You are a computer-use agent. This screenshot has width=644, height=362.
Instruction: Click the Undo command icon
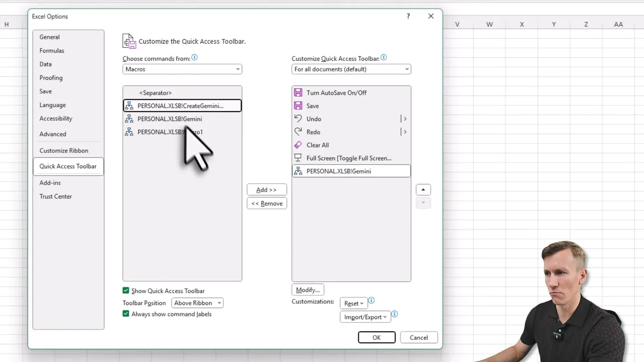(298, 119)
